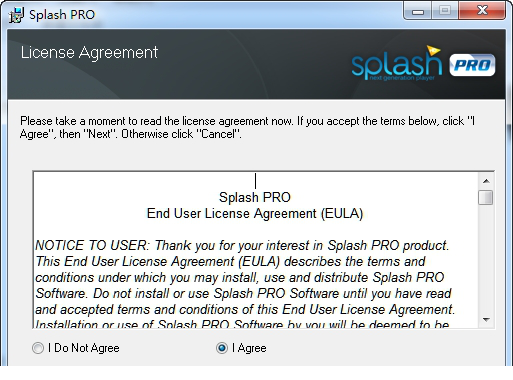The height and width of the screenshot is (380, 513).
Task: Click the "License Agreement" header title
Action: pyautogui.click(x=89, y=53)
